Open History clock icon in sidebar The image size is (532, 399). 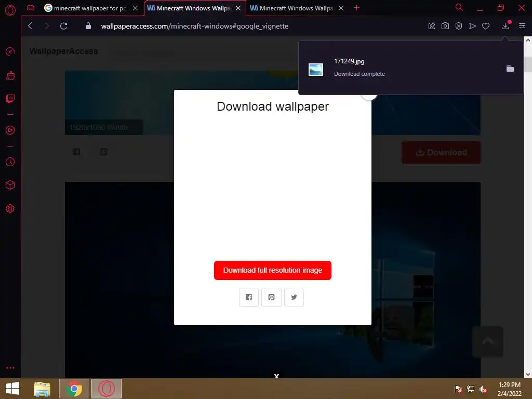pyautogui.click(x=10, y=162)
